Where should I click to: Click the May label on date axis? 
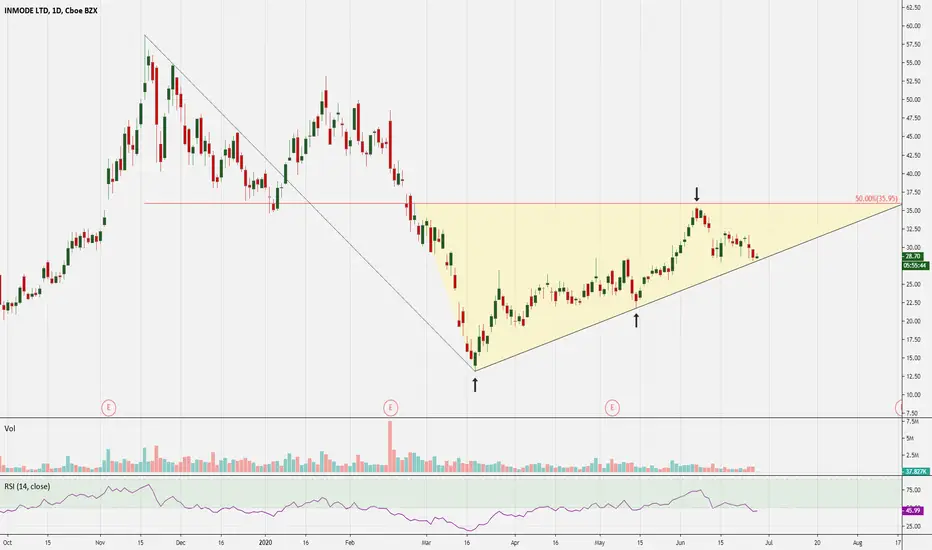tap(599, 543)
